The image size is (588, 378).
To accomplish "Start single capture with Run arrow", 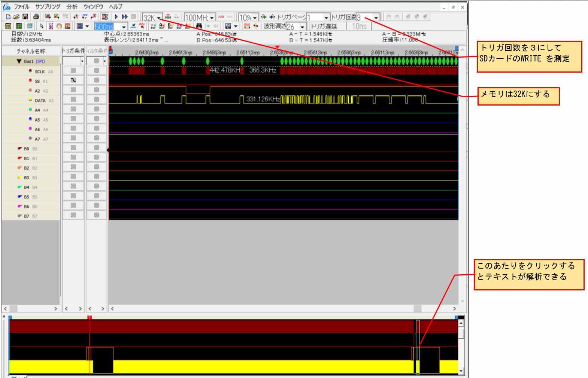I will 116,17.
